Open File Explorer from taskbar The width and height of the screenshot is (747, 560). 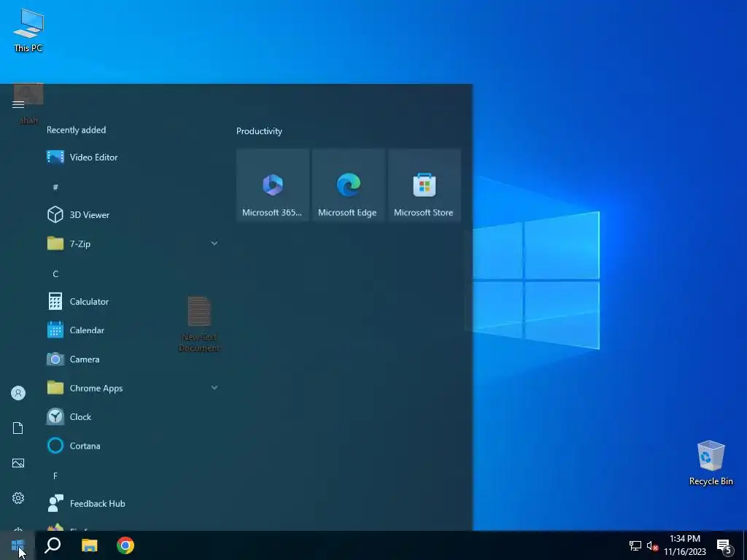tap(89, 545)
